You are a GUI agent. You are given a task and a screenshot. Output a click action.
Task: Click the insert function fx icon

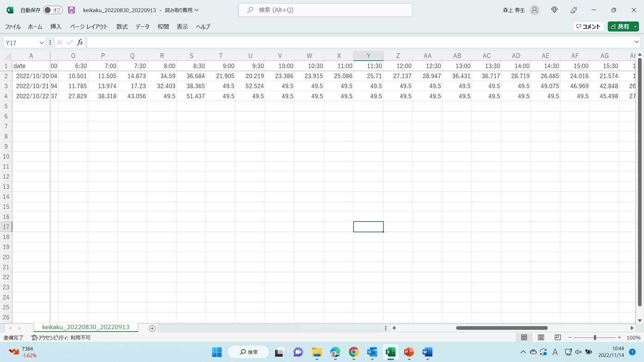pos(80,42)
